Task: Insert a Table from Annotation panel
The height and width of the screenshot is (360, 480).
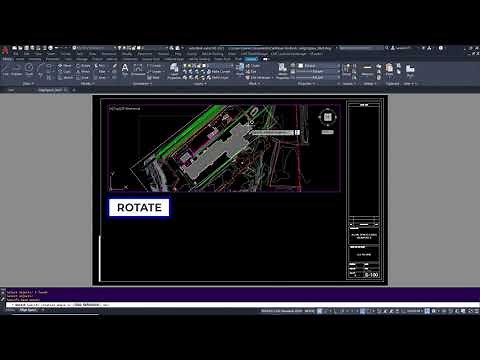Action: point(154,78)
